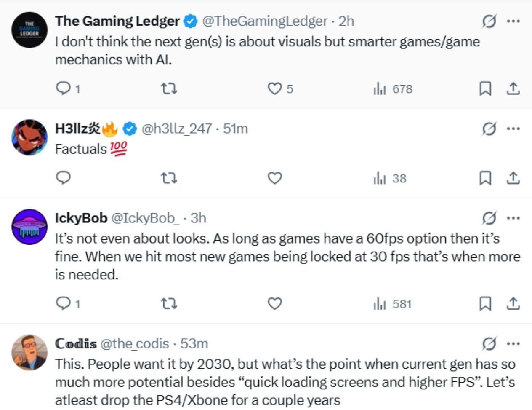Like The Gaming Ledger's tweet
The image size is (532, 410).
coord(275,88)
